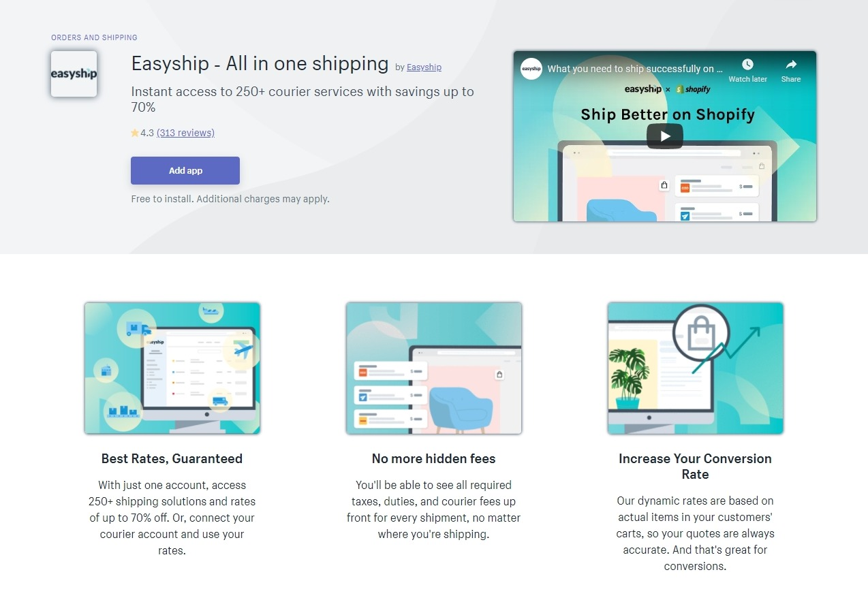Click the Easyship channel avatar in video
The height and width of the screenshot is (600, 868).
(x=531, y=68)
